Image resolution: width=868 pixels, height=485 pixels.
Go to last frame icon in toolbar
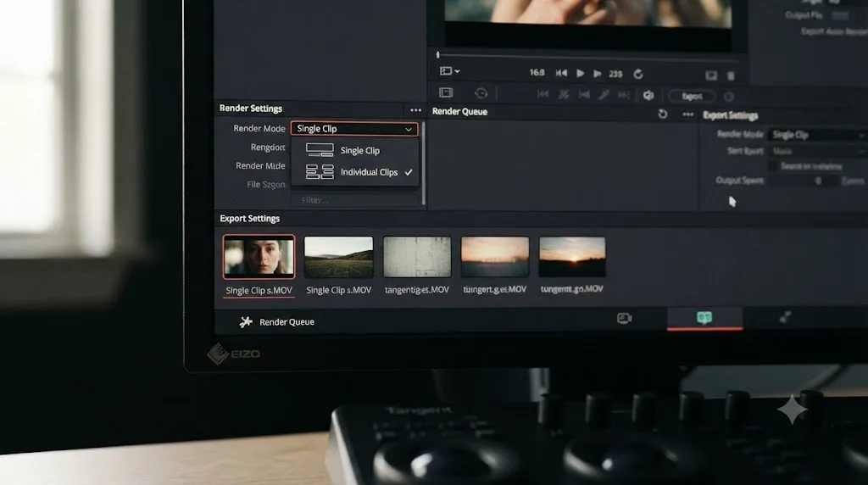[x=624, y=95]
